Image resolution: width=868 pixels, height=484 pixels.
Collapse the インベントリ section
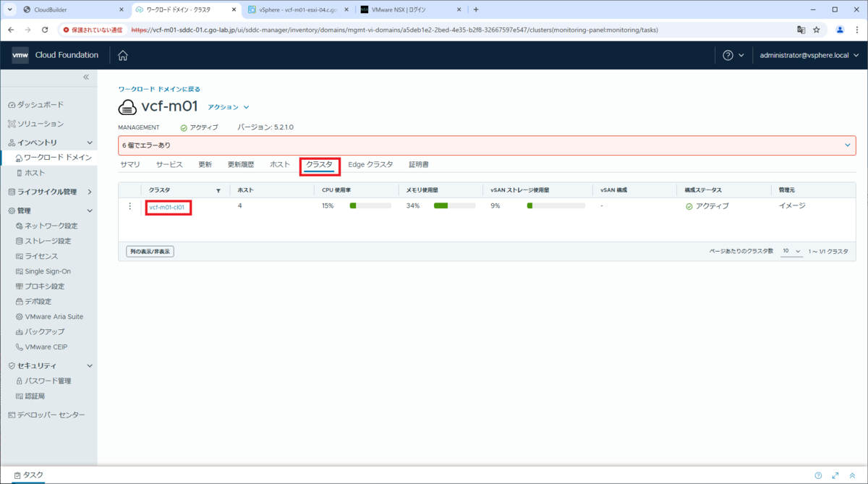tap(90, 143)
